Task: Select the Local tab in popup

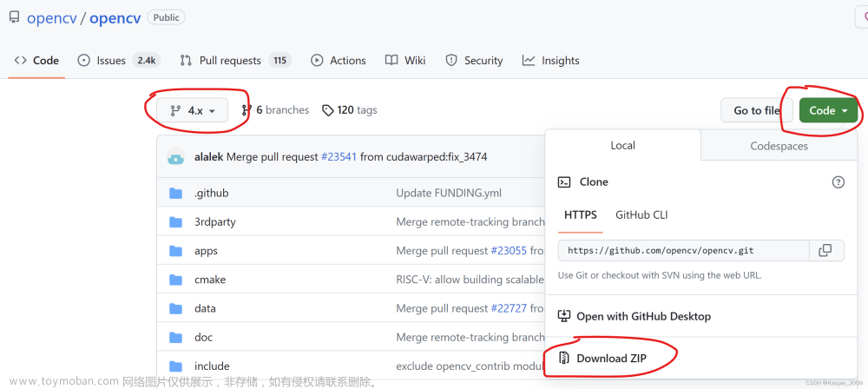Action: pos(622,146)
